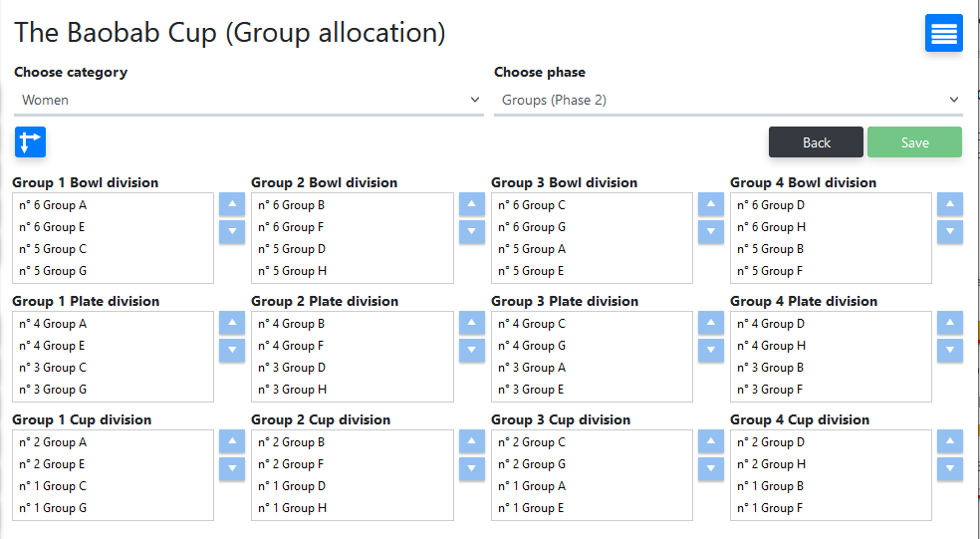Move up in Group 3 Bowl division
Image resolution: width=980 pixels, height=539 pixels.
coord(710,204)
